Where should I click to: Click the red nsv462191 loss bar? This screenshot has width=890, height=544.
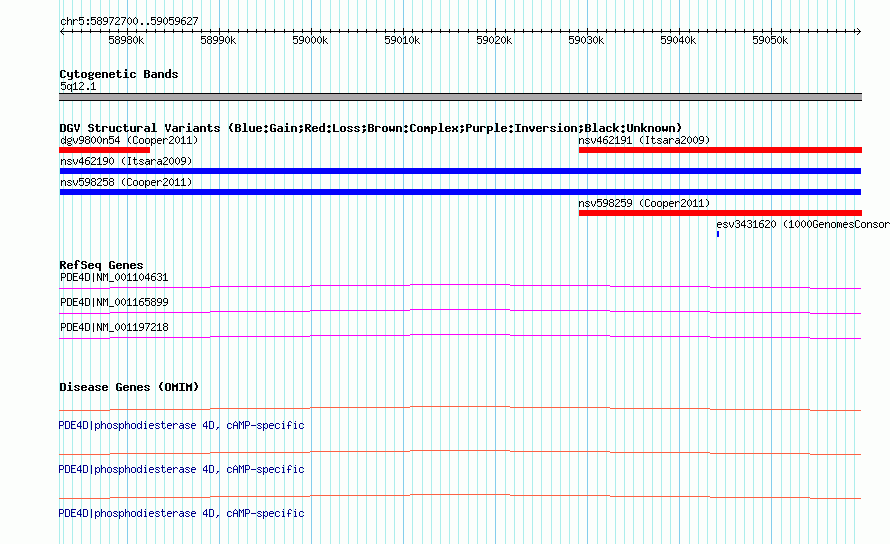(x=720, y=150)
